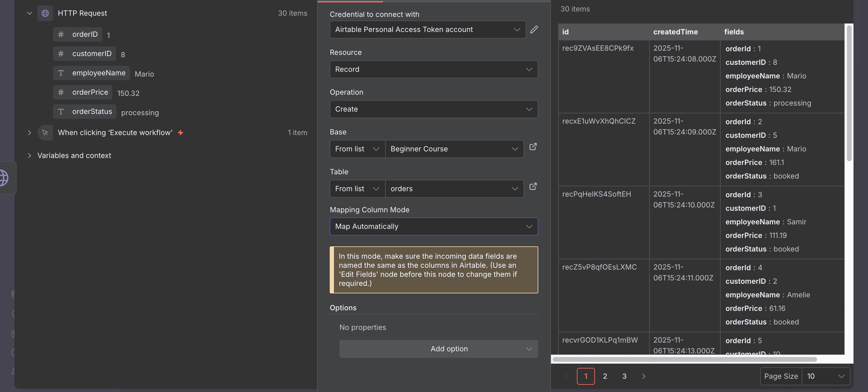Image resolution: width=868 pixels, height=392 pixels.
Task: Click the HTTP Request globe icon
Action: pos(45,13)
